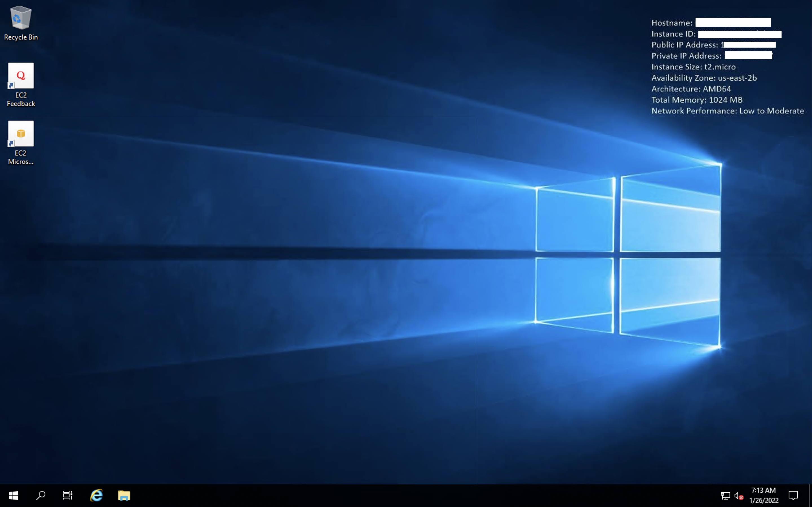Click the 7:13 AM taskbar clock
Screen dimensions: 812x507
coord(764,495)
